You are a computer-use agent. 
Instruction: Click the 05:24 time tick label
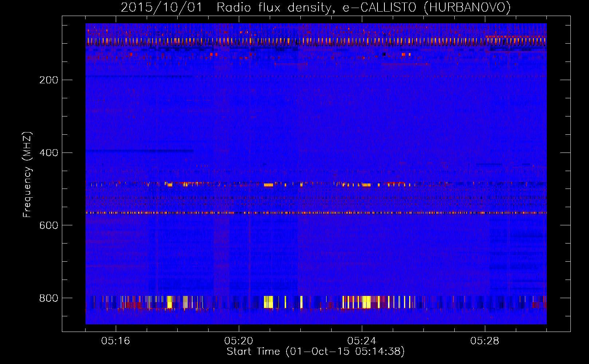[362, 341]
